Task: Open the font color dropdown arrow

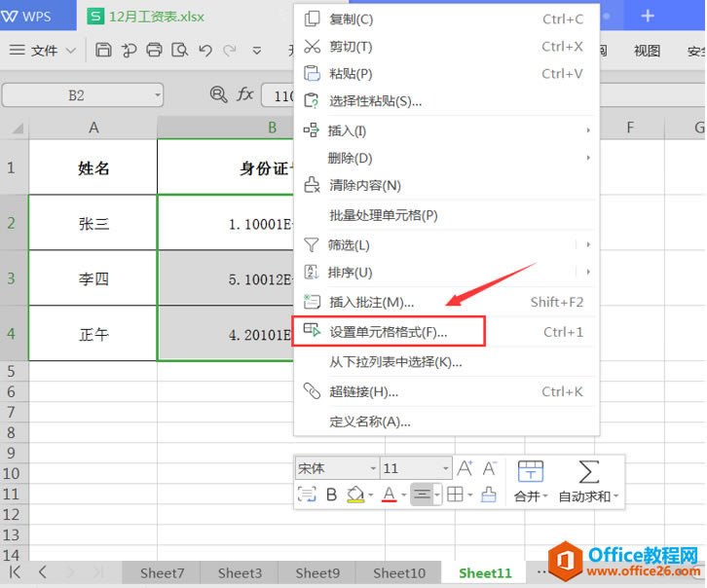Action: click(404, 496)
